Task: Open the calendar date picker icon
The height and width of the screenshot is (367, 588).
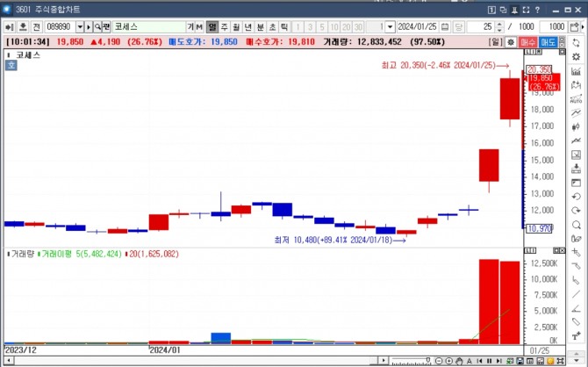Action: (x=445, y=27)
